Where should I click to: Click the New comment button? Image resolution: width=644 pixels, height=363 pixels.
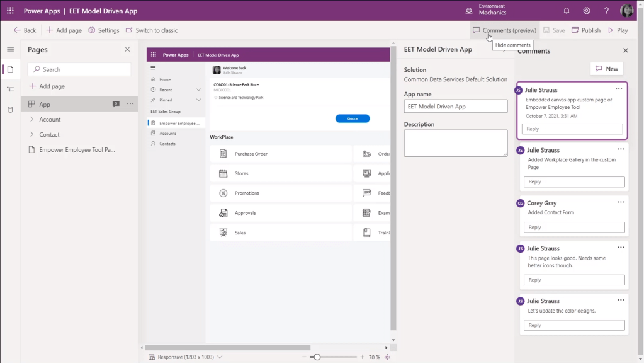tap(606, 69)
